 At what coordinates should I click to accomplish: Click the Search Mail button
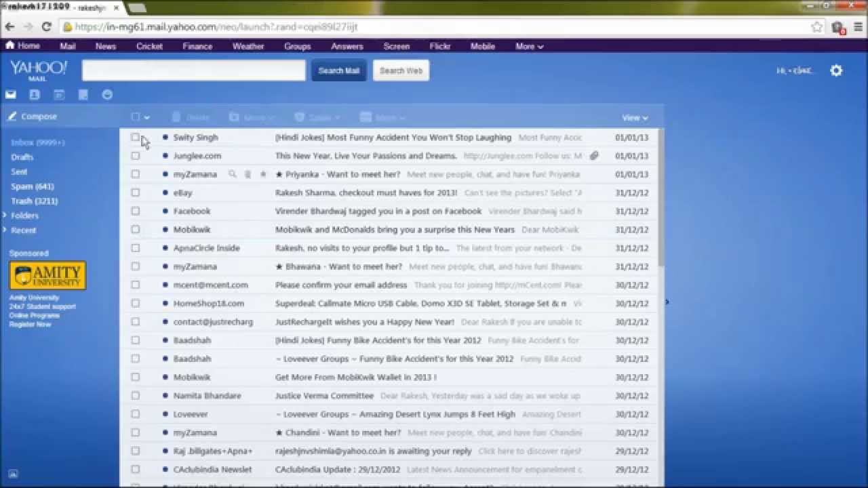(x=339, y=70)
